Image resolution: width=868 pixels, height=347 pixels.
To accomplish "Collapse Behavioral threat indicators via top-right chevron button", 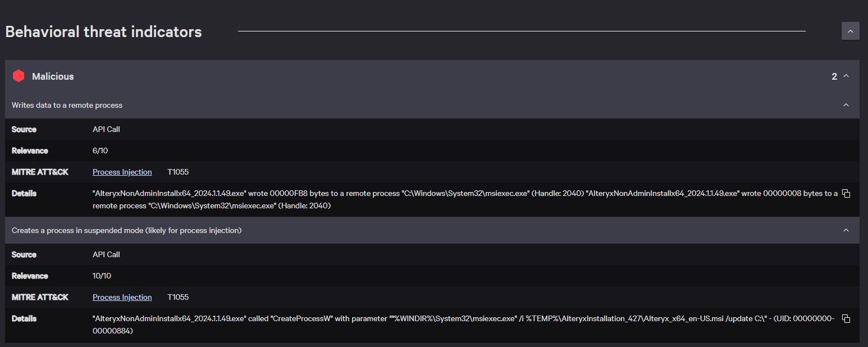I will (850, 31).
